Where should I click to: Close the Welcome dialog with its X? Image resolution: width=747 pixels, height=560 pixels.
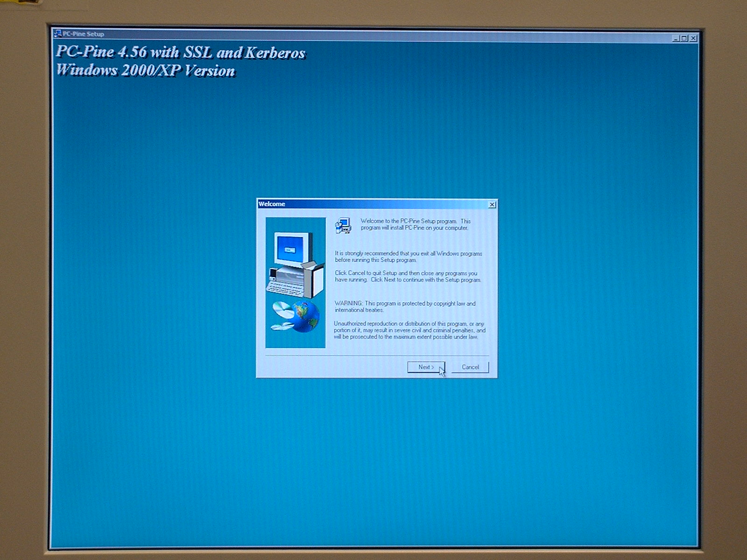(492, 204)
